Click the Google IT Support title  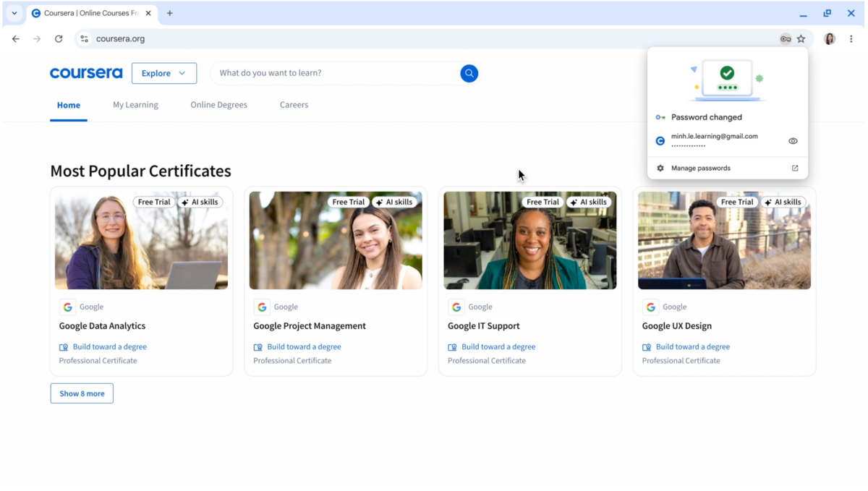click(x=484, y=326)
